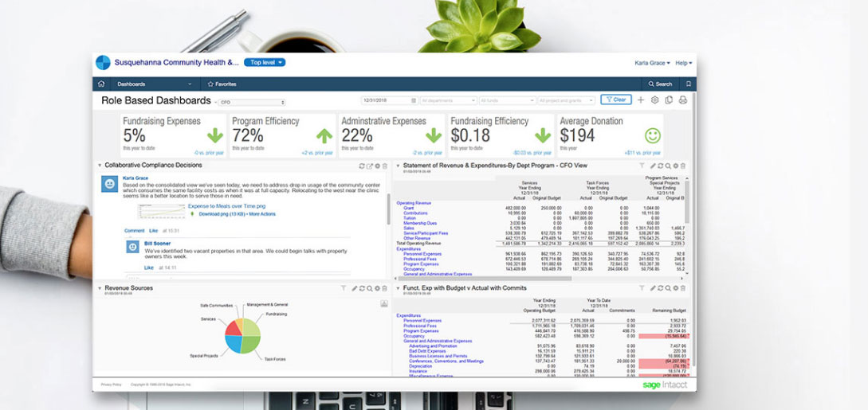
Task: Click filter icon on Funct. Exp panel
Action: point(642,288)
